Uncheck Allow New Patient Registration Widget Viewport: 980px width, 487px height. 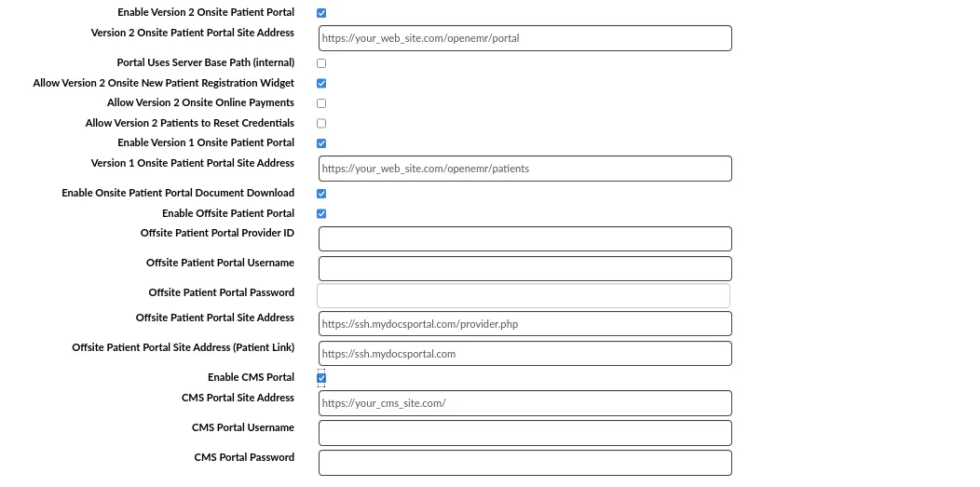321,84
